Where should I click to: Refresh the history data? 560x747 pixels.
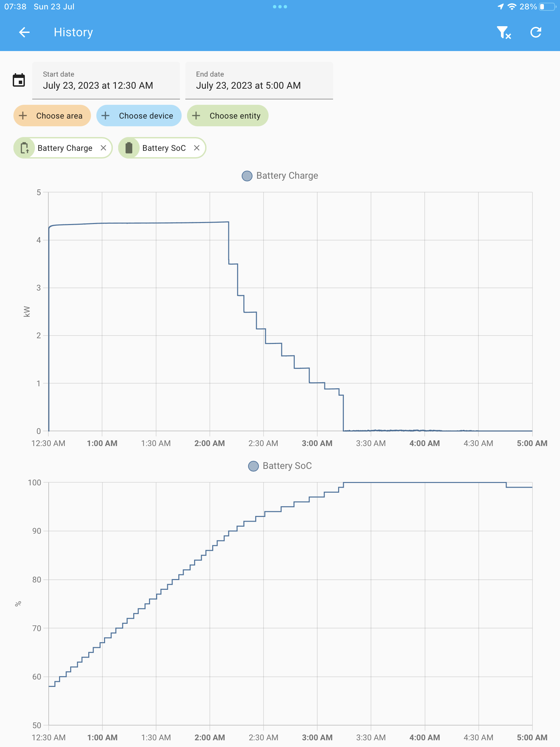(x=536, y=33)
